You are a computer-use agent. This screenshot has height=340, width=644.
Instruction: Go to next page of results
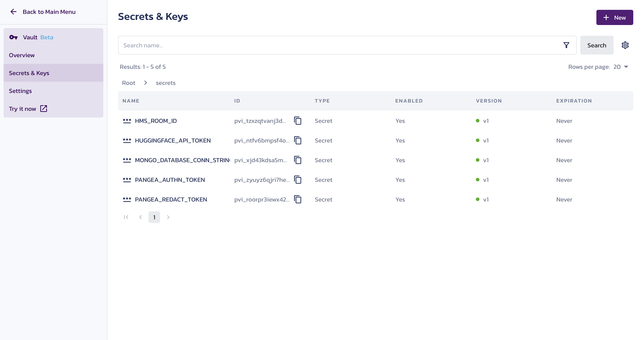168,217
